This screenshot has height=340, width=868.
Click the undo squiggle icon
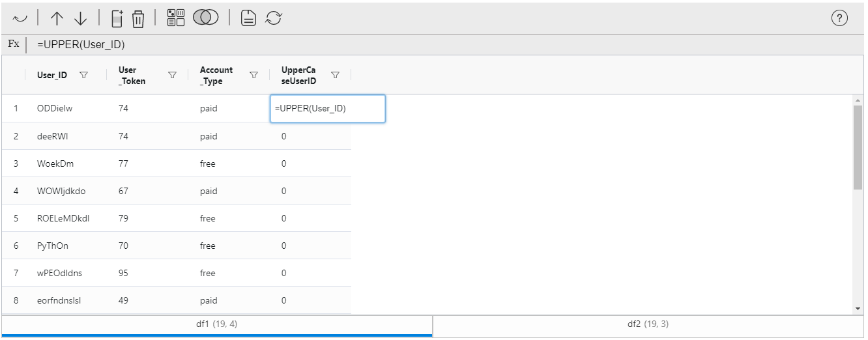click(x=20, y=19)
